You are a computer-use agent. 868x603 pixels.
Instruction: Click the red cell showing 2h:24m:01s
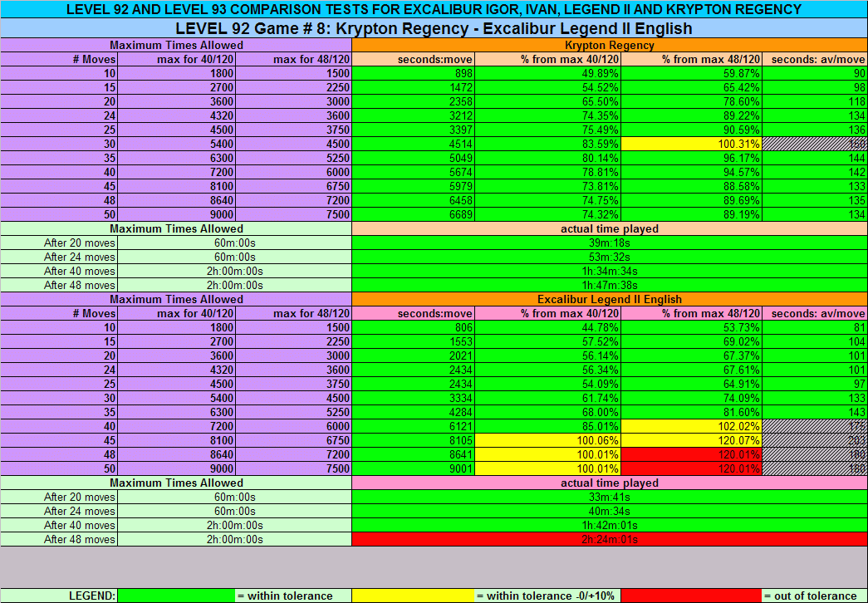tap(610, 539)
